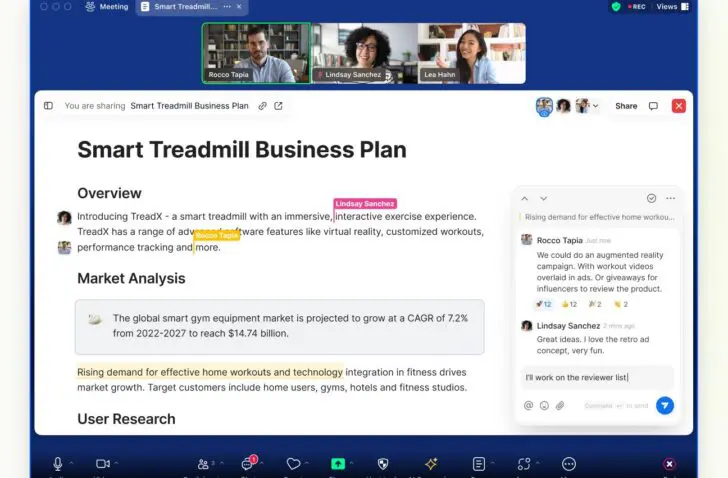Toggle the video camera icon

click(x=103, y=464)
